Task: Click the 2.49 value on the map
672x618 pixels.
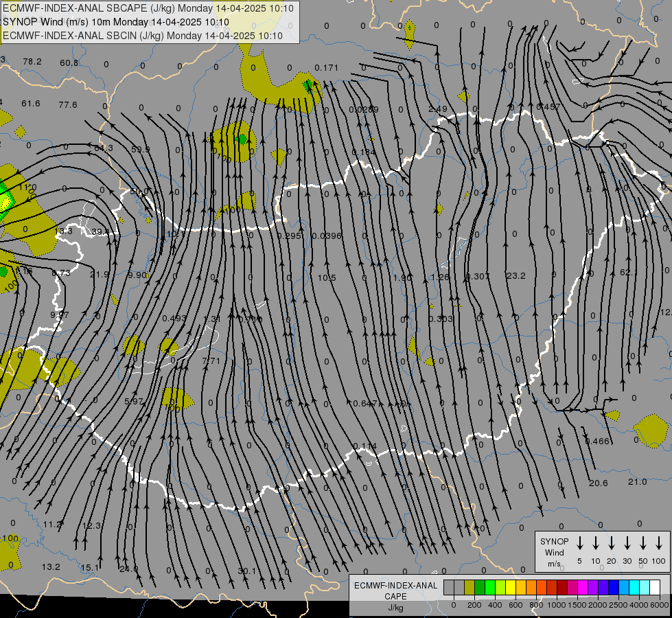Action: click(438, 109)
